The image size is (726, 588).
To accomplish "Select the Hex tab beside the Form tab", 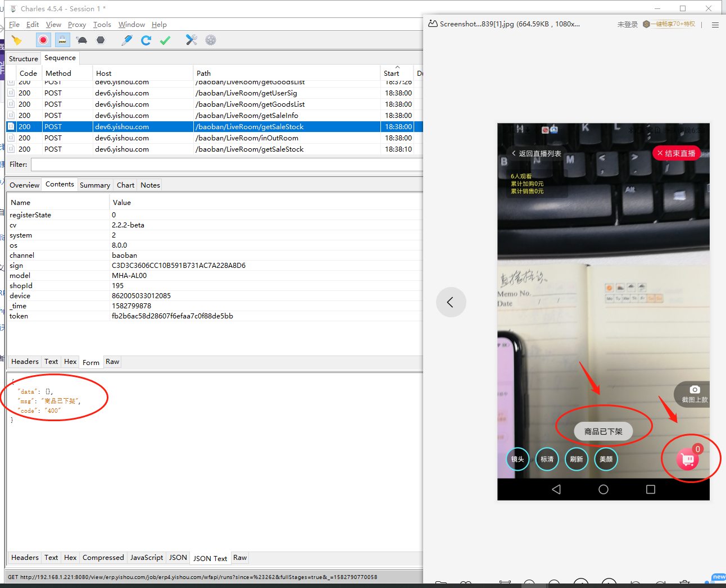I will point(70,362).
